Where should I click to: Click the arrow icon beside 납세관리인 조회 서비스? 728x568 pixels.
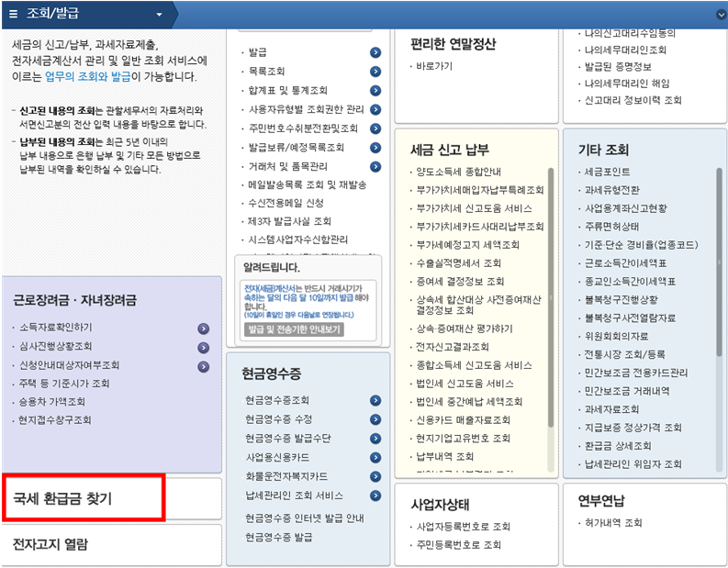coord(375,496)
